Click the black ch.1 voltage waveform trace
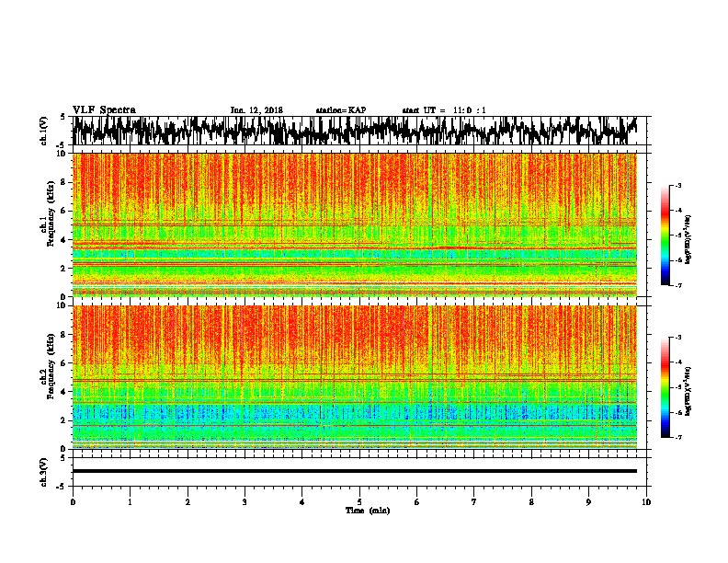 coord(354,131)
